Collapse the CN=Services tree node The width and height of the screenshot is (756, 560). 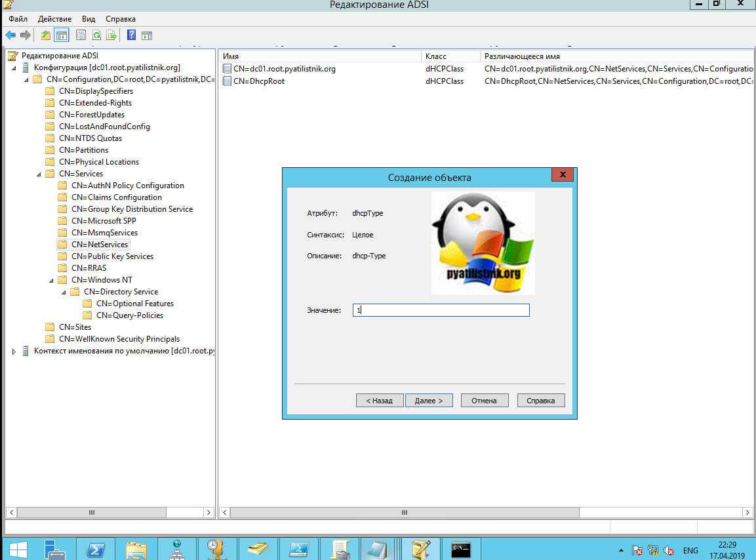[x=39, y=174]
